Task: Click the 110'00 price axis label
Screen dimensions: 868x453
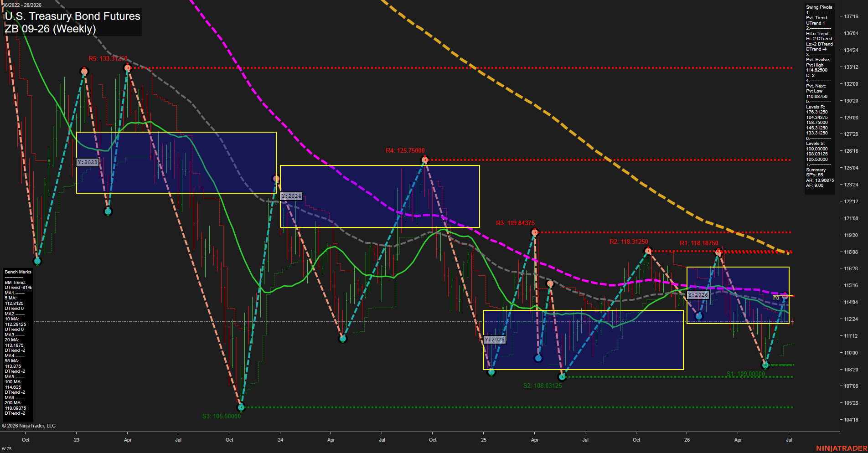Action: tap(851, 353)
